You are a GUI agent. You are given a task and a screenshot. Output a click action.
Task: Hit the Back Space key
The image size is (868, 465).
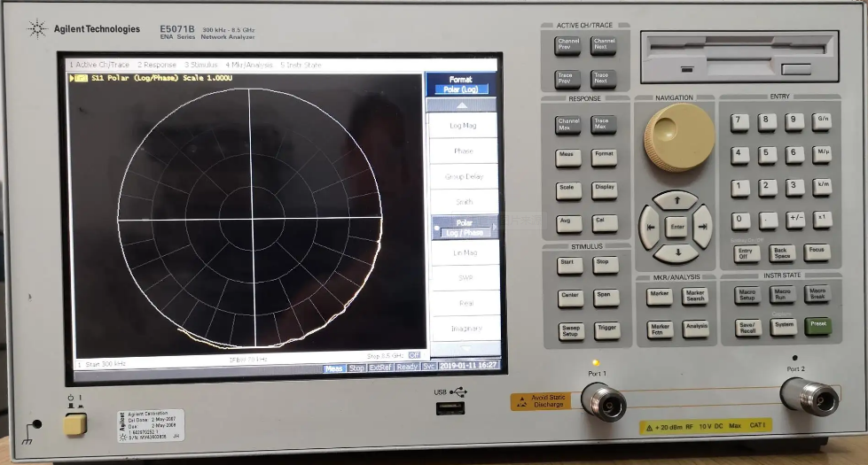tap(782, 252)
